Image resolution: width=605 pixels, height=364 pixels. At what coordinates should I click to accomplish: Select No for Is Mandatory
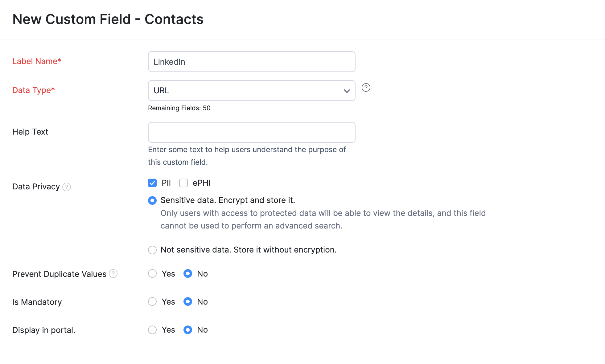tap(187, 302)
